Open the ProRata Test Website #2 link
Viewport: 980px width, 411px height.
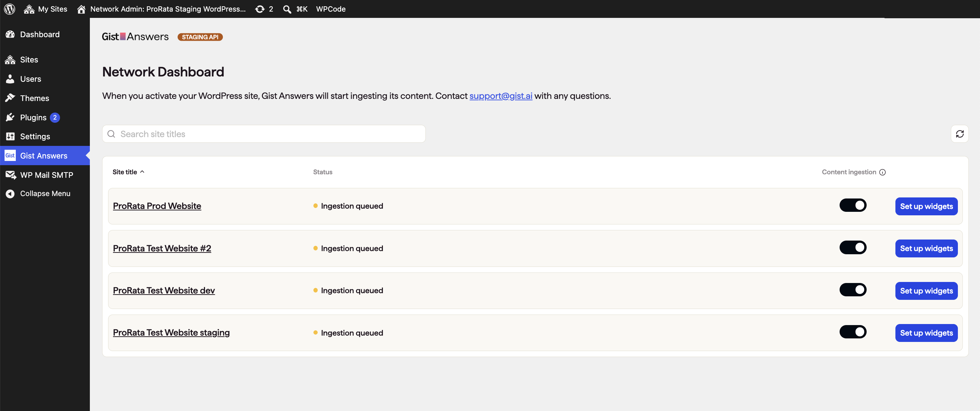[x=162, y=248]
